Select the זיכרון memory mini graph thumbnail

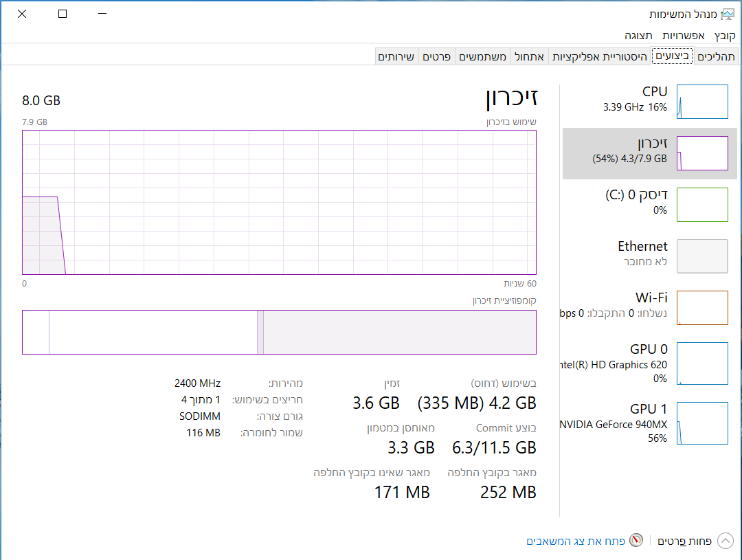(702, 153)
